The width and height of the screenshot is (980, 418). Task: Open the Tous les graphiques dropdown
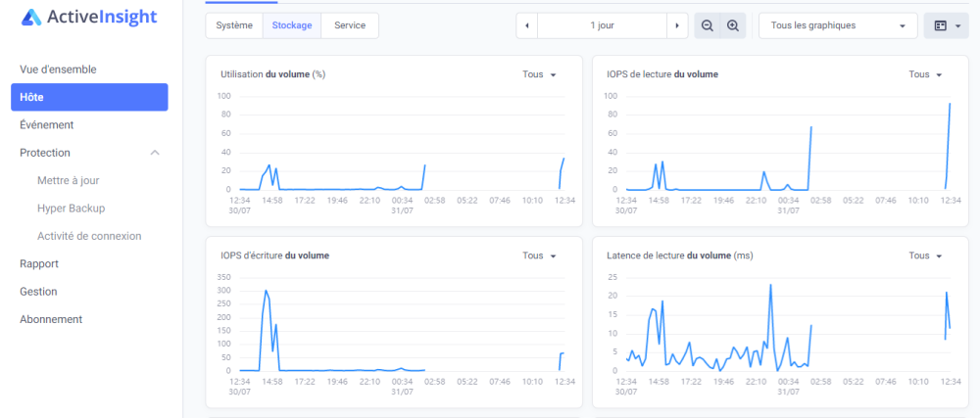(x=838, y=25)
